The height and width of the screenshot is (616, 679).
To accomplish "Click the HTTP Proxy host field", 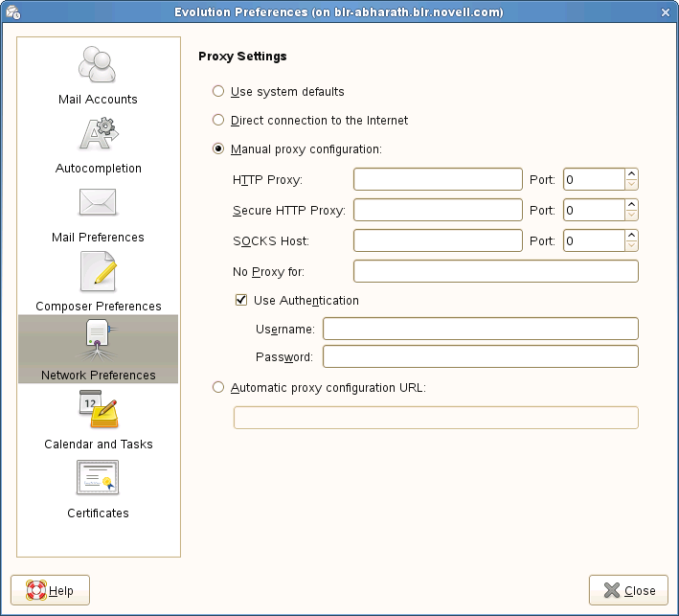I will click(x=438, y=179).
